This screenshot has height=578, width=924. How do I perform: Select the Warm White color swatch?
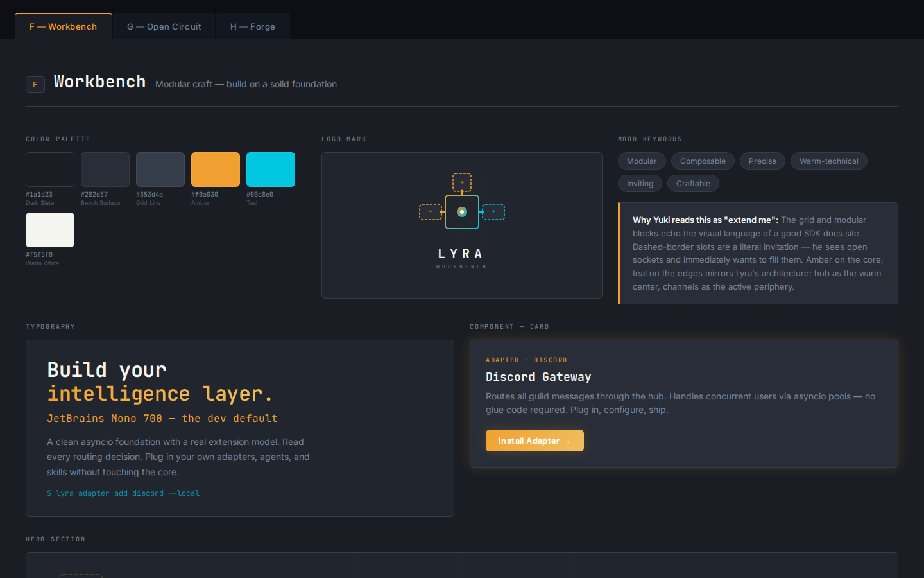[x=50, y=230]
